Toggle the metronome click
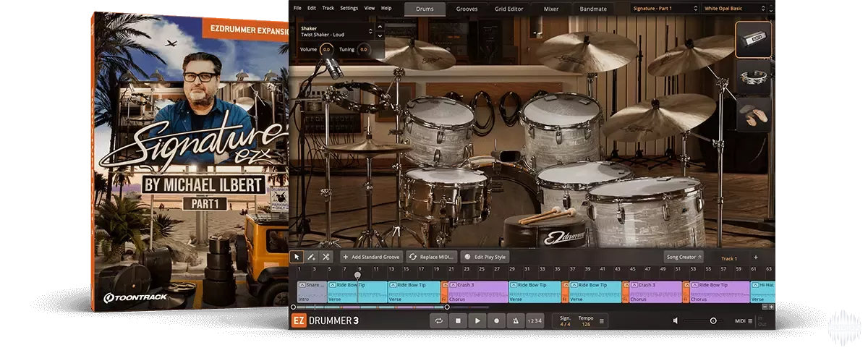868x353 pixels. [516, 320]
